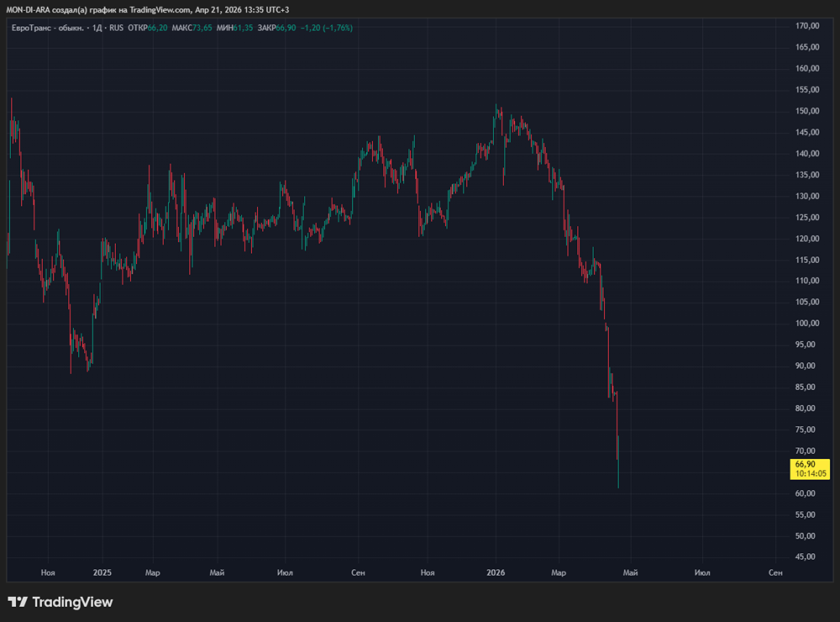Click the TradingView logo icon
Screen dimensions: 840x622
18,602
